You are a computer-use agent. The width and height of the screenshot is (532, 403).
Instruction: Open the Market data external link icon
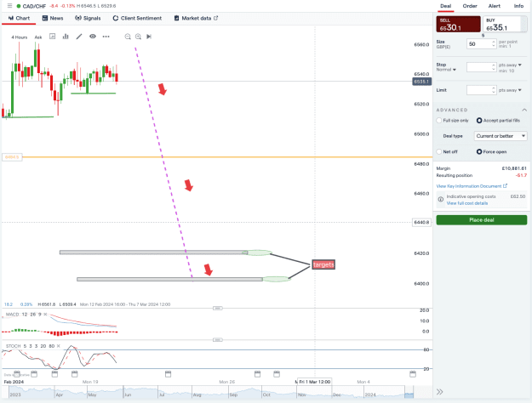215,18
